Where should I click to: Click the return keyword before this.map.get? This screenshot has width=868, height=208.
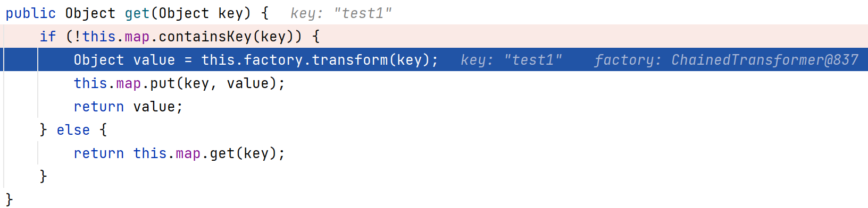coord(99,153)
